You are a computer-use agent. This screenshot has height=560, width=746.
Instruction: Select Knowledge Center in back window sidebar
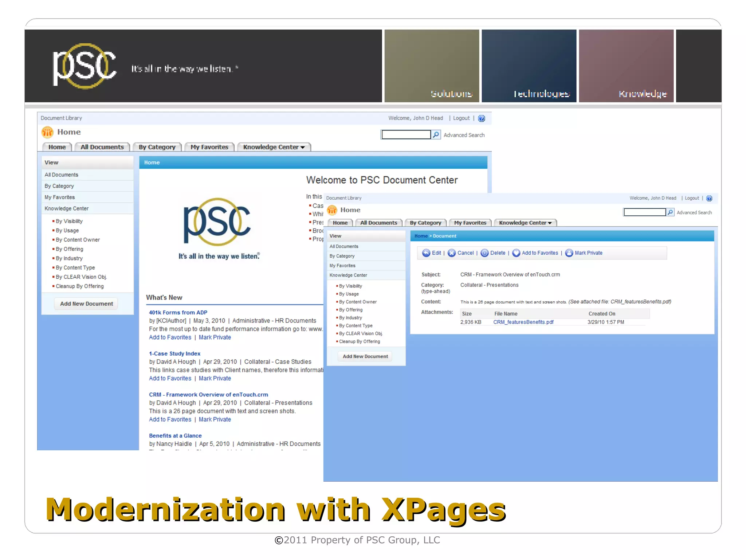(x=87, y=209)
